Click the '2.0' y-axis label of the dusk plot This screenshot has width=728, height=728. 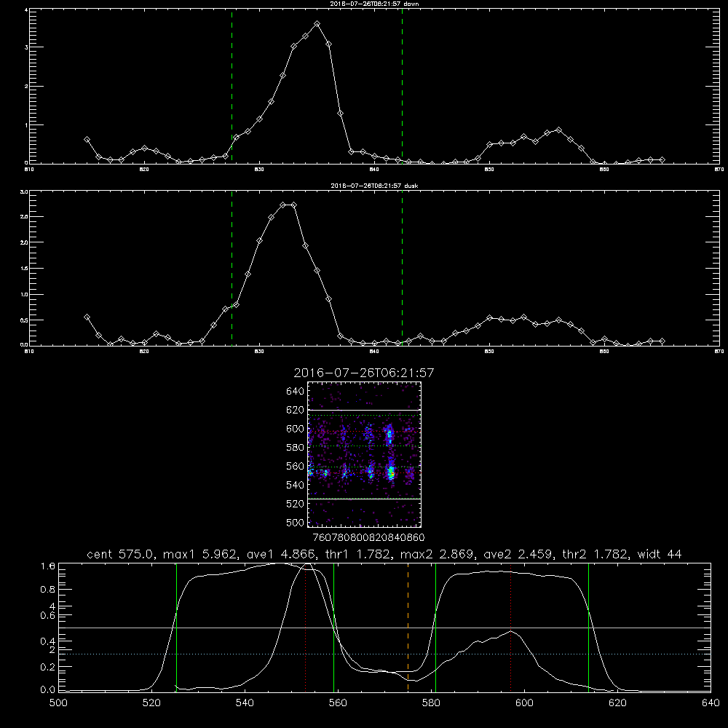click(x=24, y=242)
